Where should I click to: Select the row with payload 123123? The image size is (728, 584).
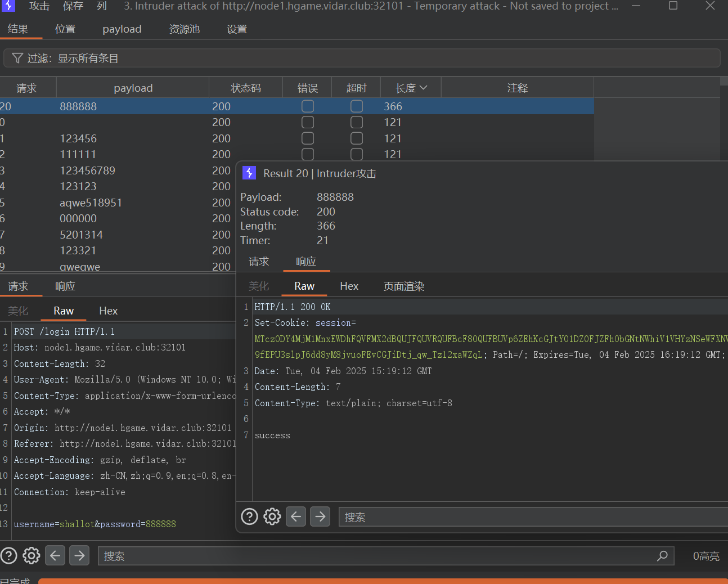point(117,186)
